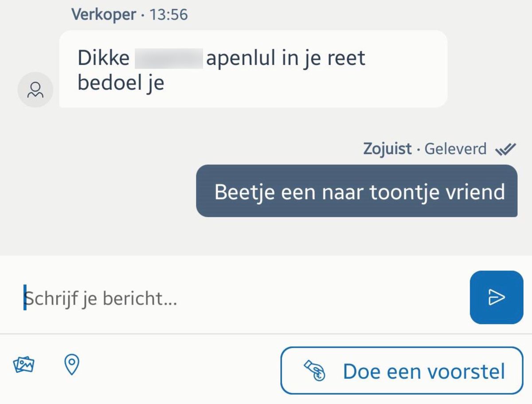
Task: Click the "Doe een voorstel" button label
Action: [424, 371]
